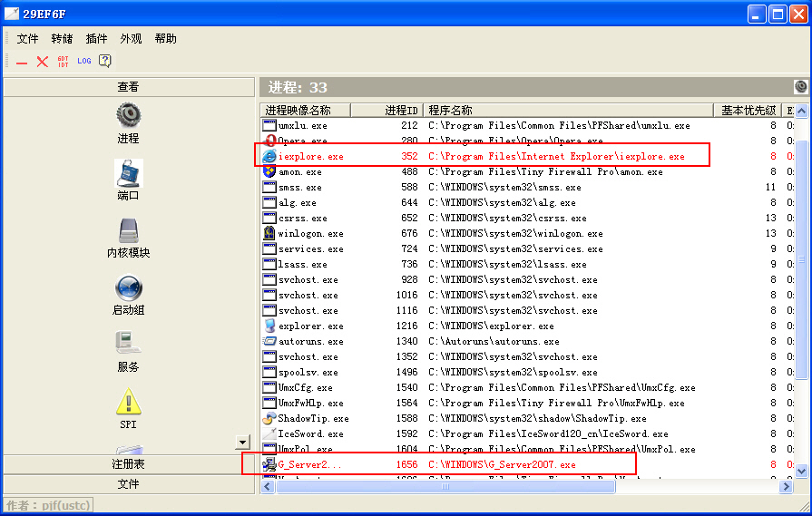Select svchost.exe with PID 1116

(308, 310)
